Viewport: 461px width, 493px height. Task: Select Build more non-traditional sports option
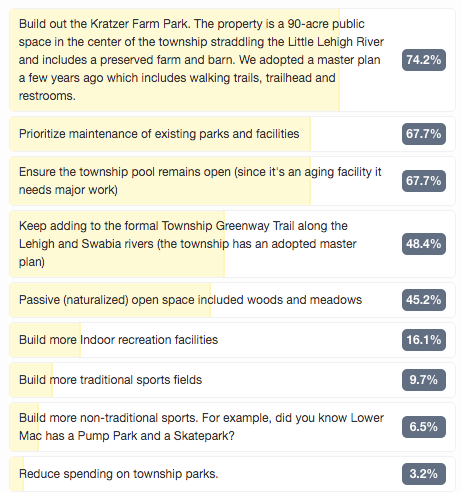232,427
